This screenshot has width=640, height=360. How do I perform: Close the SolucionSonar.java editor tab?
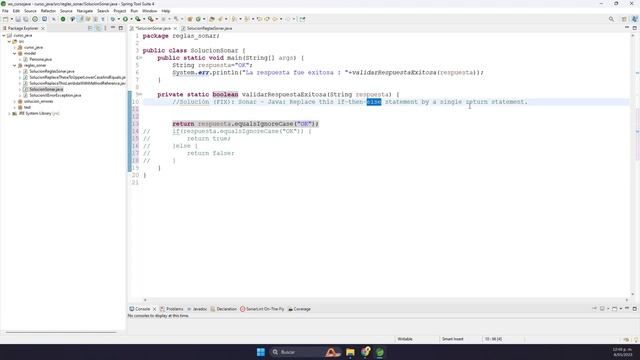pyautogui.click(x=175, y=29)
